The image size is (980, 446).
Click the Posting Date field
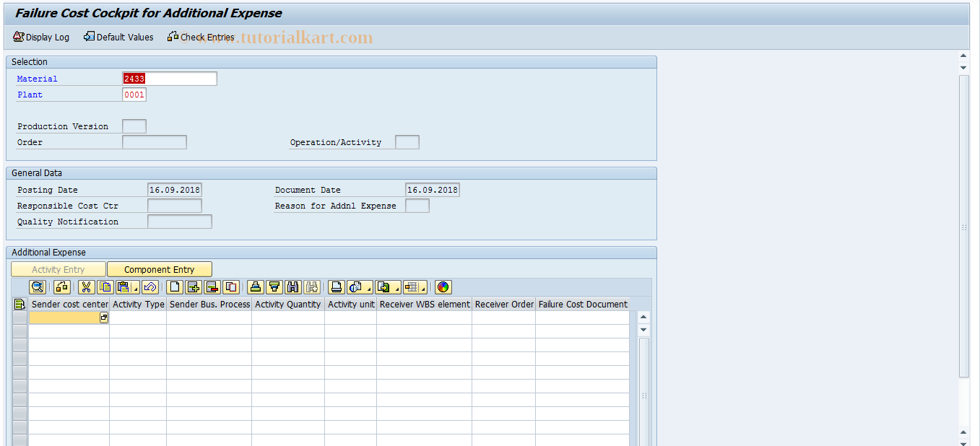tap(173, 189)
